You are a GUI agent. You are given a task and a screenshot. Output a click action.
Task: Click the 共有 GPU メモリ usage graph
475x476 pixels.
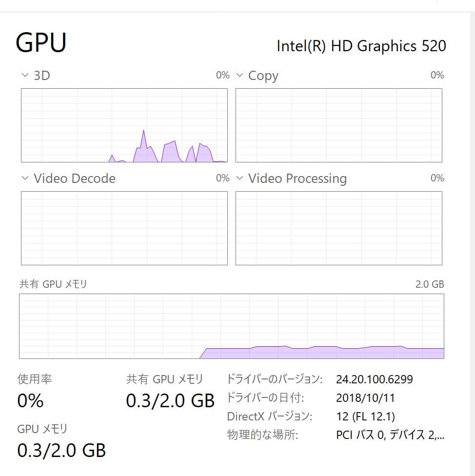tap(232, 326)
